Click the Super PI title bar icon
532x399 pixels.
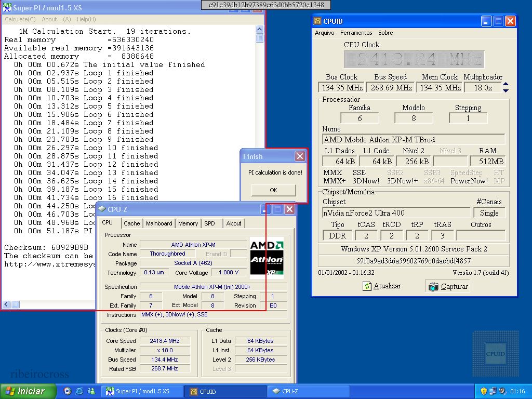tap(7, 7)
